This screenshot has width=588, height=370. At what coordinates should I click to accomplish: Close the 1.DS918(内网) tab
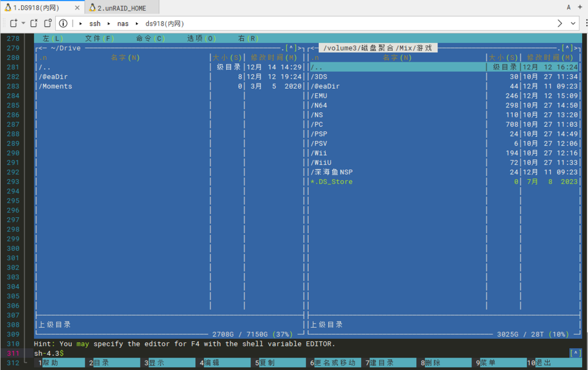(77, 8)
